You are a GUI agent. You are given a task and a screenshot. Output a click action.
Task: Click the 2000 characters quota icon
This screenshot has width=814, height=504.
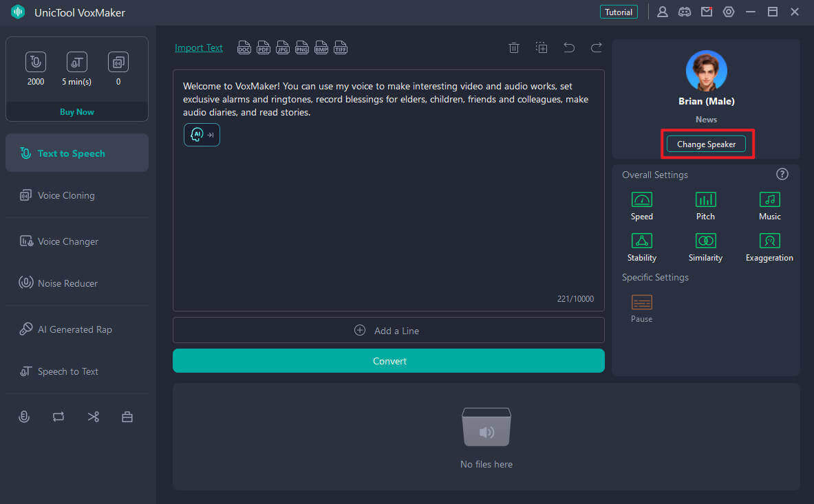pyautogui.click(x=35, y=62)
